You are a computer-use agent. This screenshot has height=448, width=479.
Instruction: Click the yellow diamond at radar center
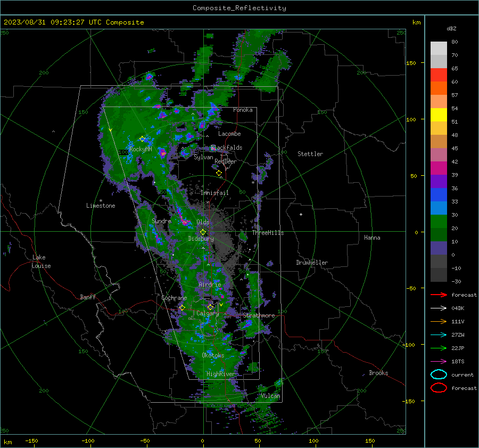click(203, 232)
